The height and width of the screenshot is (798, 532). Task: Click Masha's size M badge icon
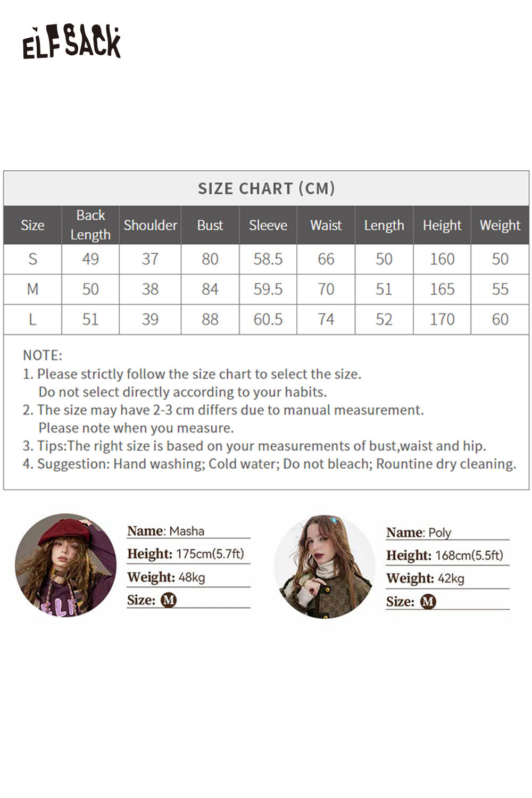(x=169, y=600)
